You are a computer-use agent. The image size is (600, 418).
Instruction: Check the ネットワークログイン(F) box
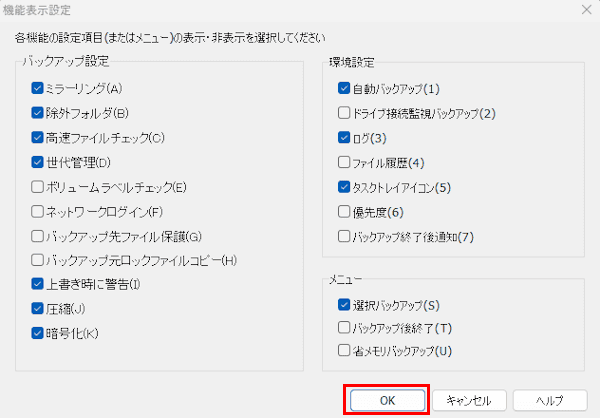tap(37, 211)
